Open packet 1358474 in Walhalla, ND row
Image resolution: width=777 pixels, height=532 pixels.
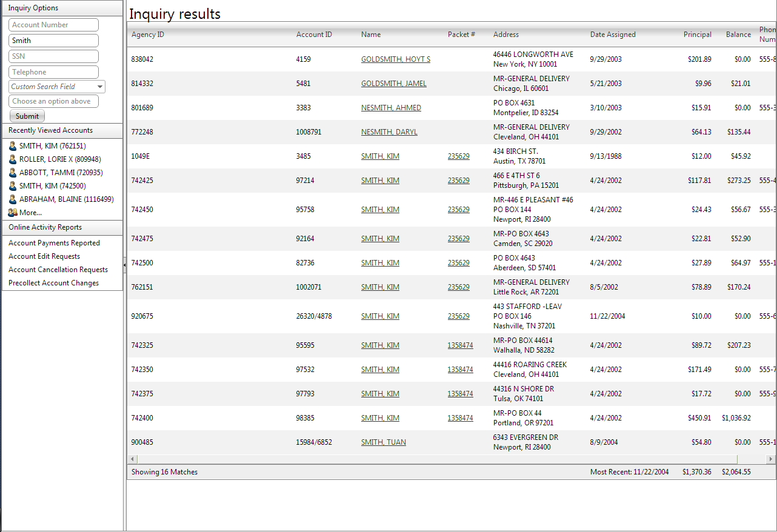[461, 345]
